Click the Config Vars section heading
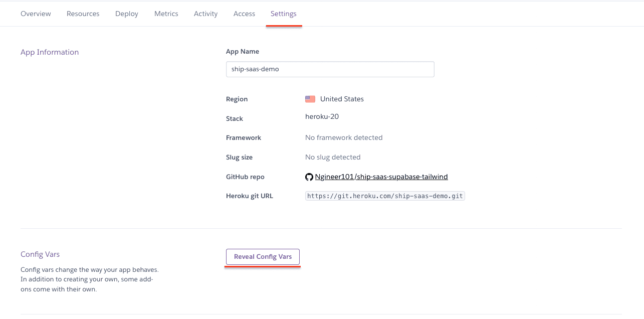Viewport: 644px width, 319px height. pyautogui.click(x=40, y=254)
